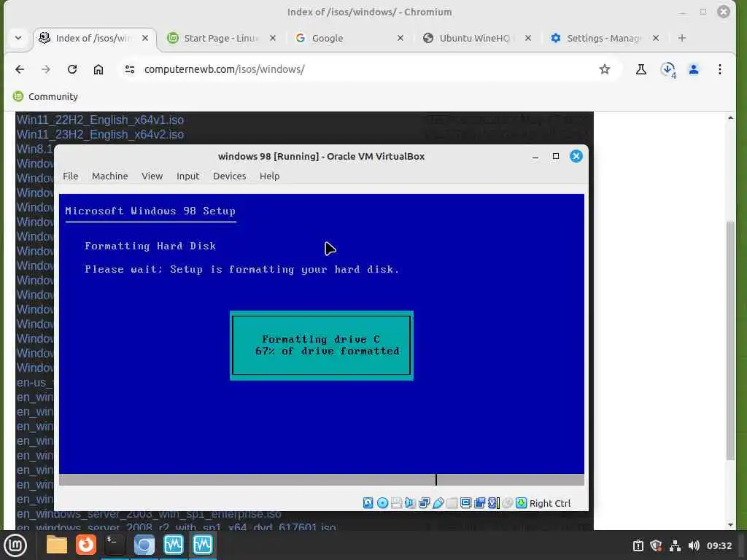Open the VirtualBox File menu
This screenshot has width=747, height=560.
71,176
